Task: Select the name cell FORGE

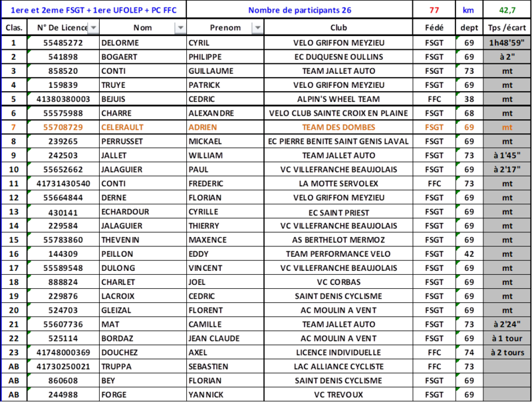Action: 143,395
